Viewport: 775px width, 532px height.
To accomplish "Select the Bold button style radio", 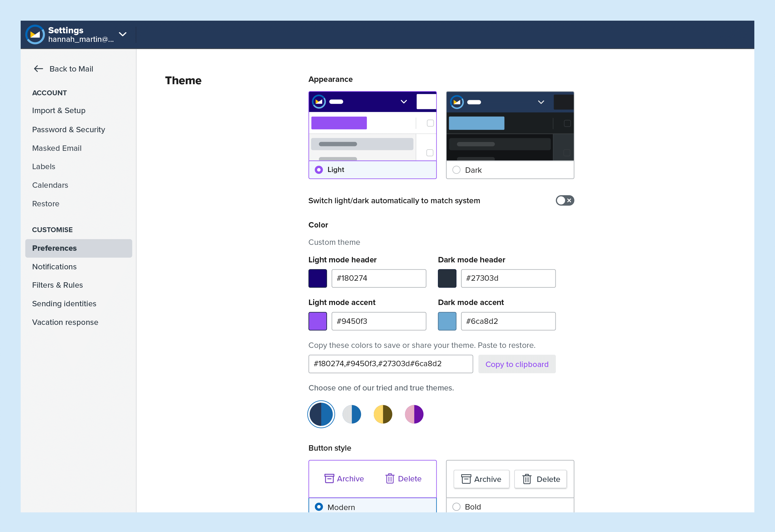I will pyautogui.click(x=456, y=507).
